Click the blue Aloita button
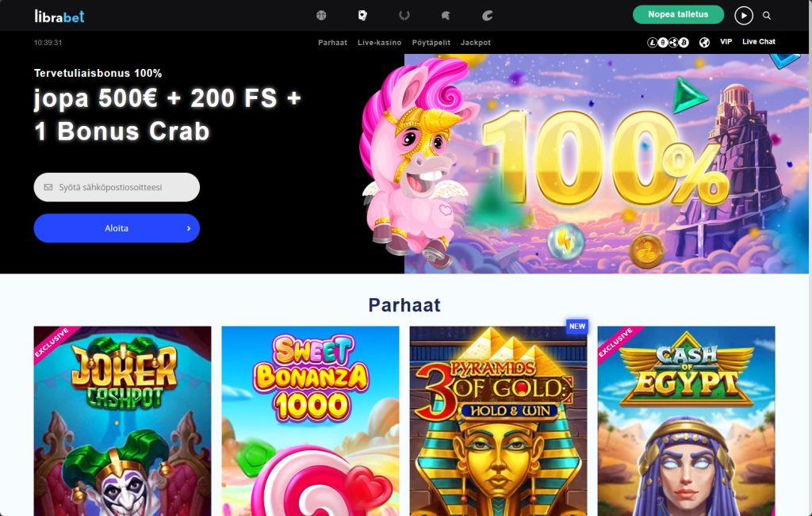This screenshot has width=812, height=516. pos(117,228)
